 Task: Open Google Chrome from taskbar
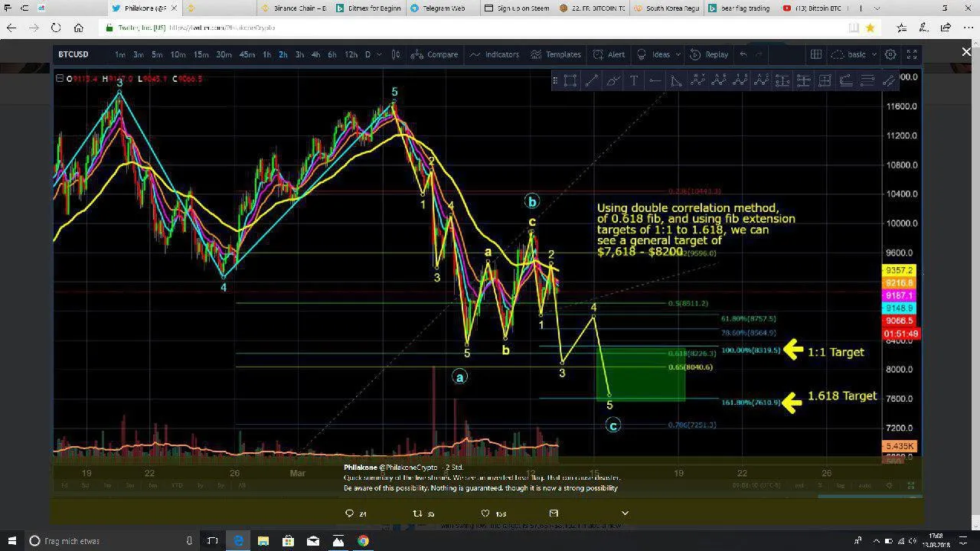363,541
